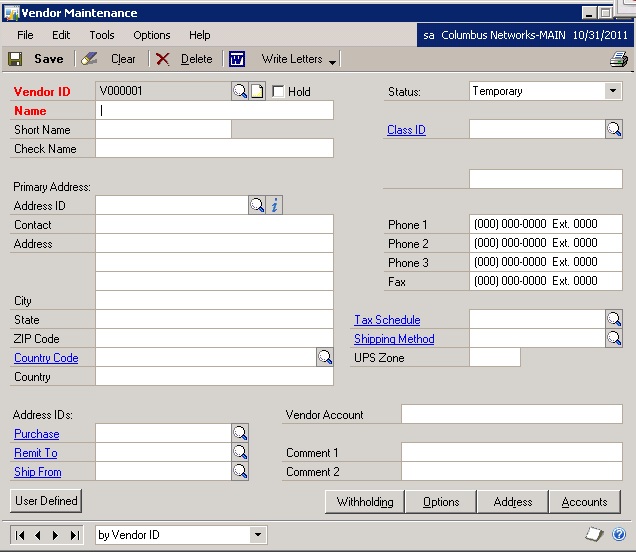Open the Purchase address lookup magnifier

pyautogui.click(x=240, y=433)
